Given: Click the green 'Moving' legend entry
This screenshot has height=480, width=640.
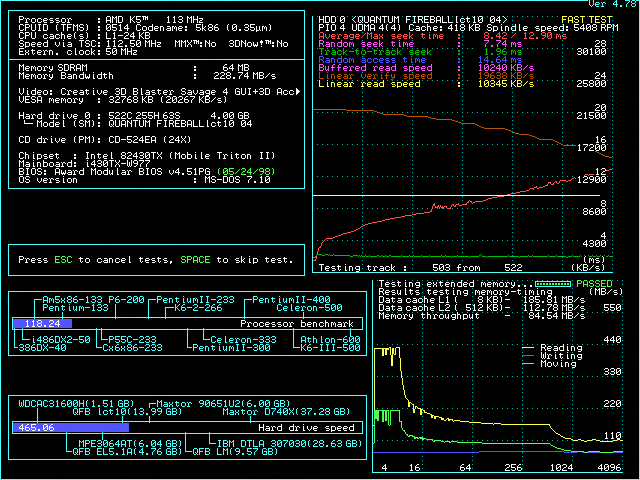Looking at the screenshot, I should (x=550, y=364).
